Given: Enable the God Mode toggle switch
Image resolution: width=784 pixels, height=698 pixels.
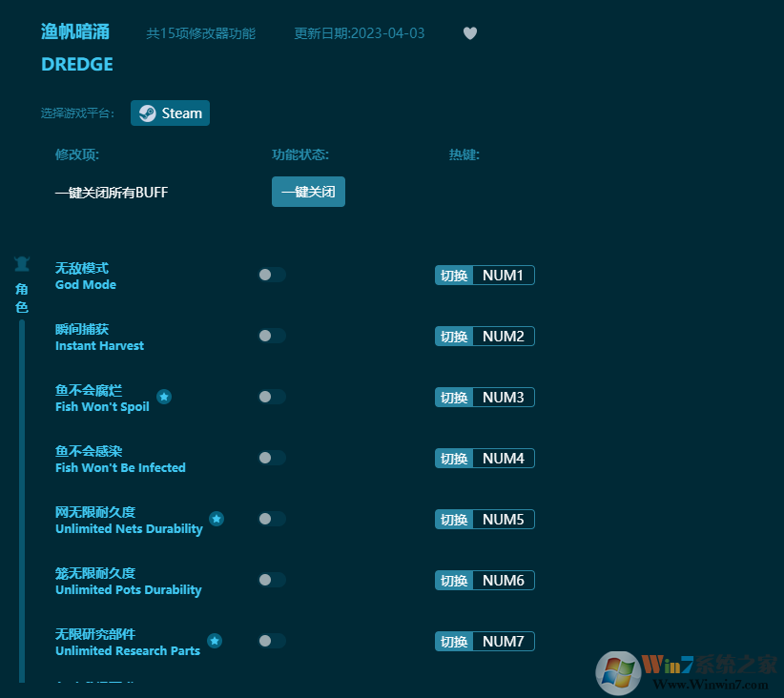Looking at the screenshot, I should pos(272,275).
